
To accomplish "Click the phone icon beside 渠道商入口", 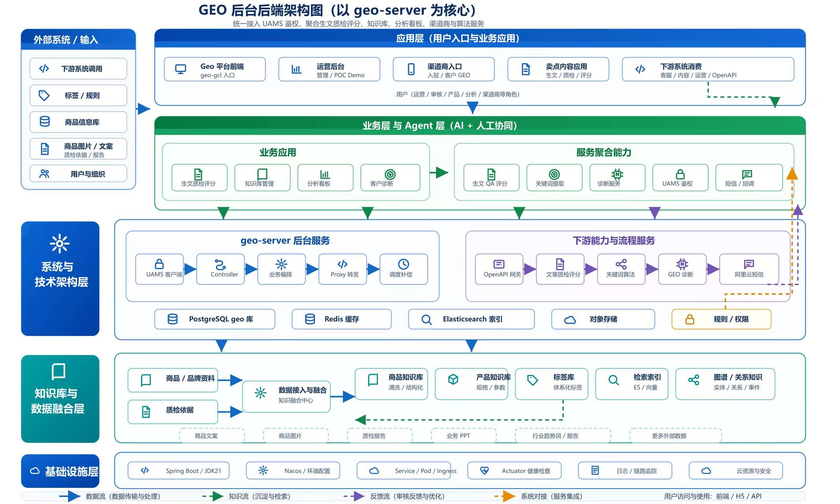I will (x=411, y=69).
